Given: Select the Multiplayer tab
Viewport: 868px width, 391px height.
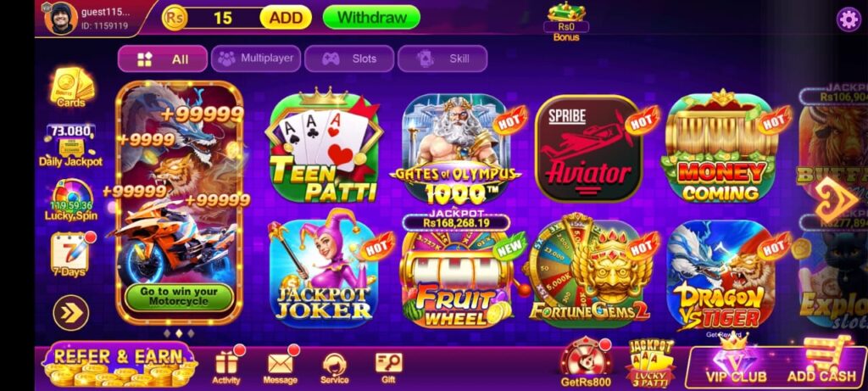Looking at the screenshot, I should click(256, 59).
